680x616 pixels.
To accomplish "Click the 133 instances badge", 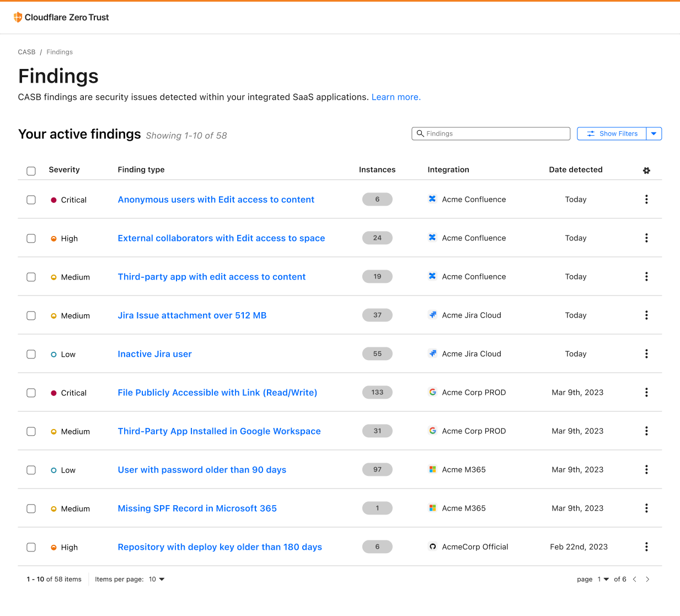I will coord(377,392).
